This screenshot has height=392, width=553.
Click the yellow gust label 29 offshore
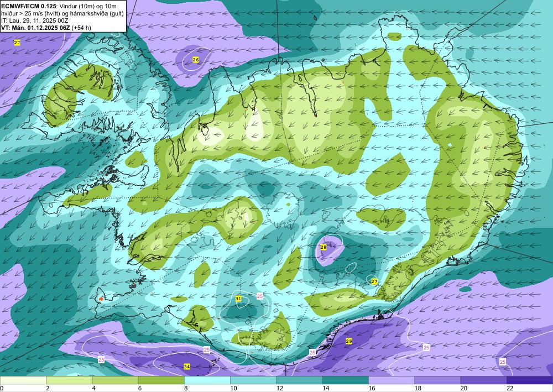click(x=349, y=341)
